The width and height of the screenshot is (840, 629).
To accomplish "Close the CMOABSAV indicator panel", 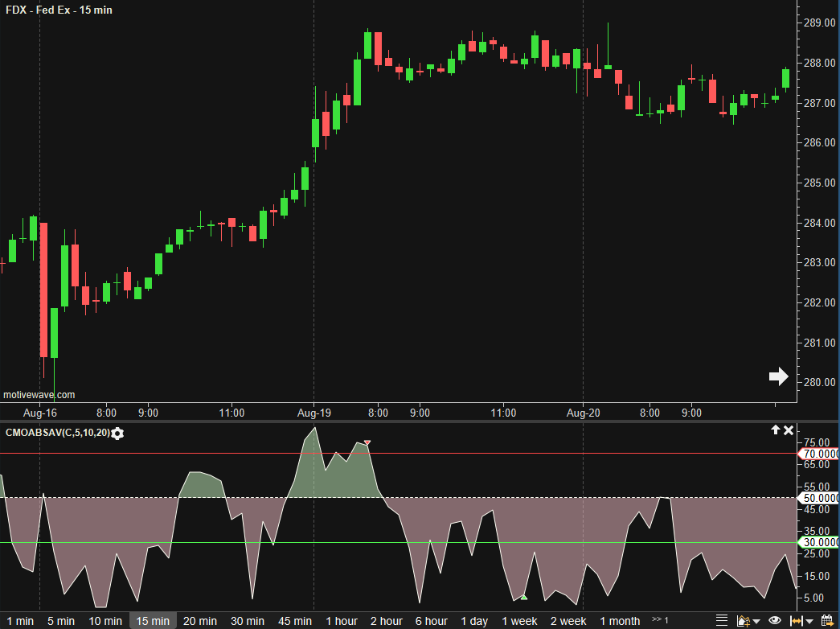I will pos(789,430).
